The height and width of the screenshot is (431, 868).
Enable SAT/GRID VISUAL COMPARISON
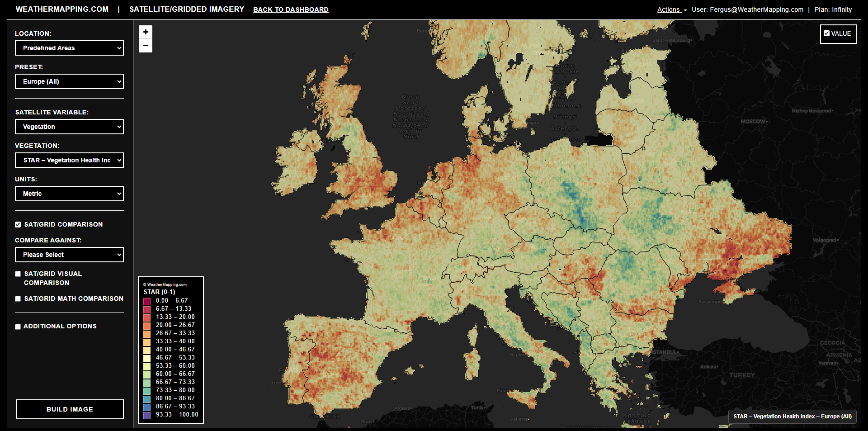tap(18, 274)
